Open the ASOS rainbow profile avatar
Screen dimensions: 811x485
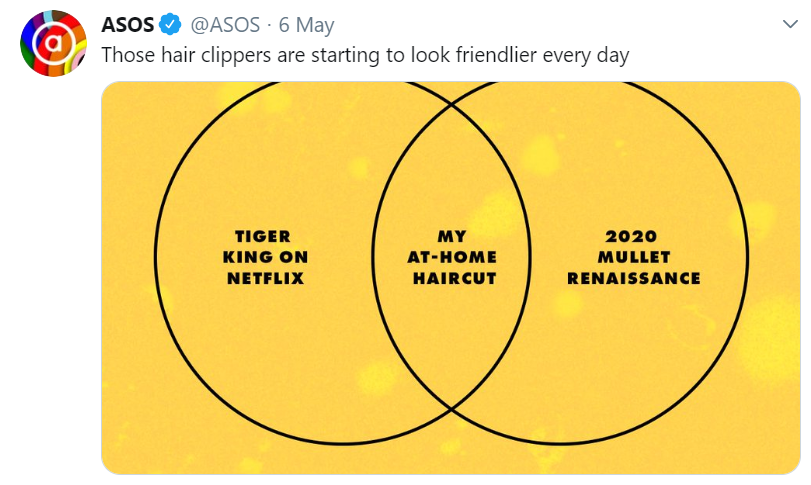pyautogui.click(x=53, y=43)
